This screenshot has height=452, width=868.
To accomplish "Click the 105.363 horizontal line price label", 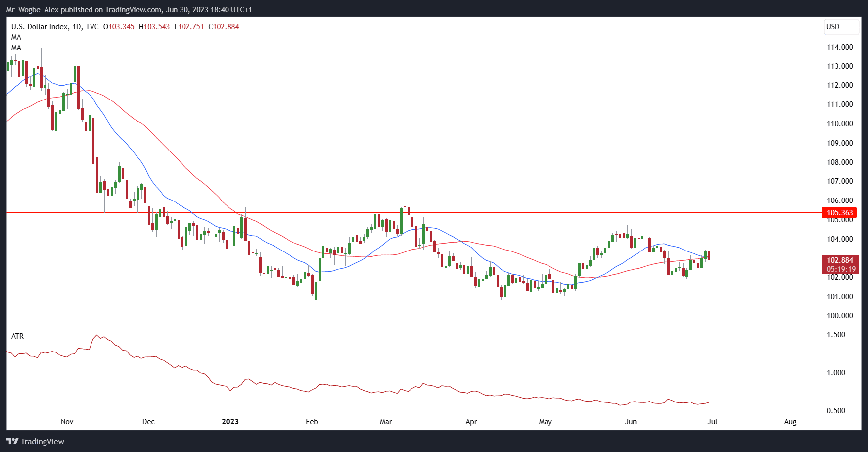I will tap(840, 213).
